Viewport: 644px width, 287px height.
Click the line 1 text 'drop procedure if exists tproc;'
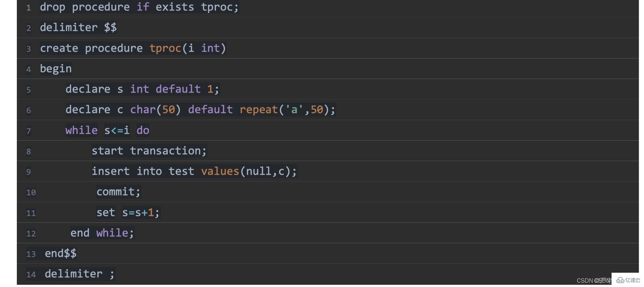tap(139, 7)
